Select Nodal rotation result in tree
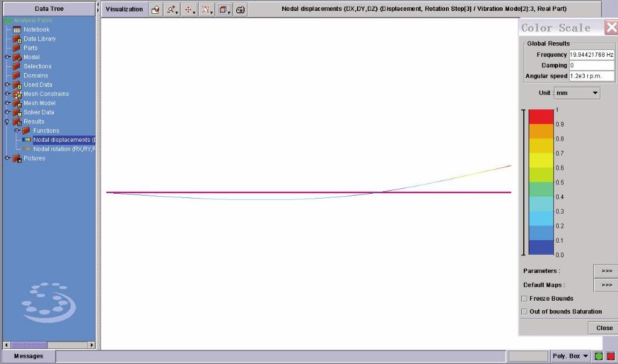Viewport: 618px width, 364px height. 63,149
